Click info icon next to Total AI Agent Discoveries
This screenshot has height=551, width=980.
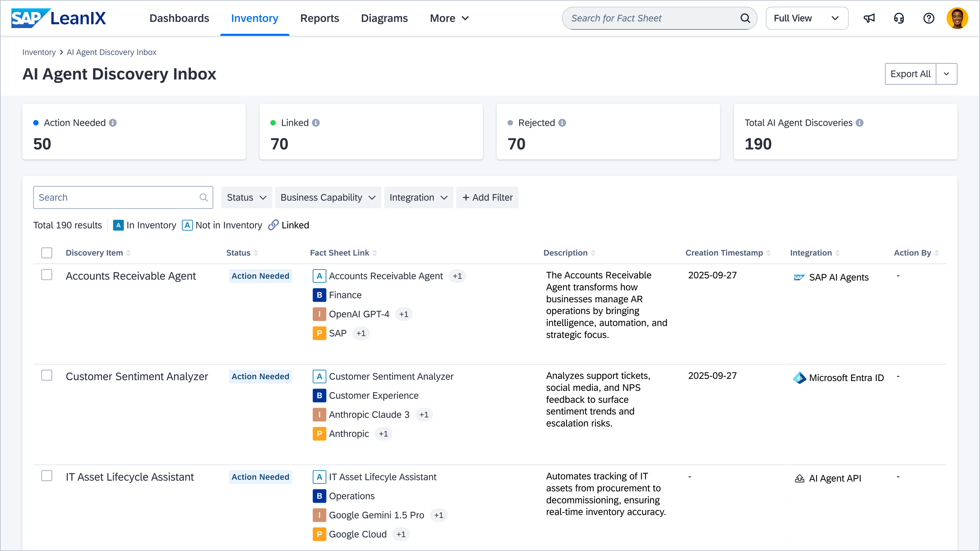[859, 123]
